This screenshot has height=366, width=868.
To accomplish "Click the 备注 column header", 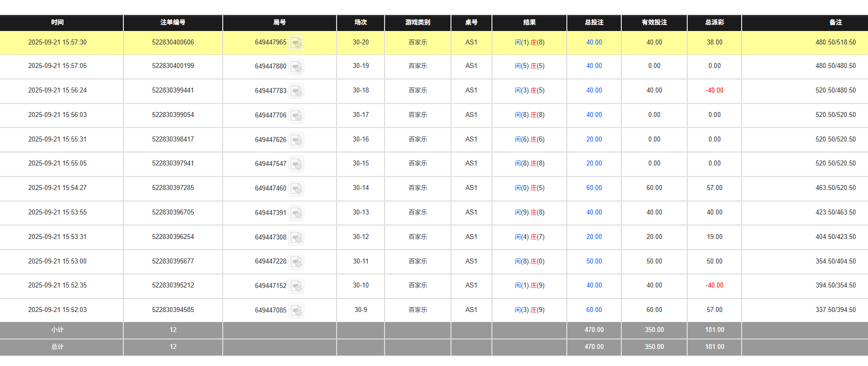I will (x=835, y=22).
